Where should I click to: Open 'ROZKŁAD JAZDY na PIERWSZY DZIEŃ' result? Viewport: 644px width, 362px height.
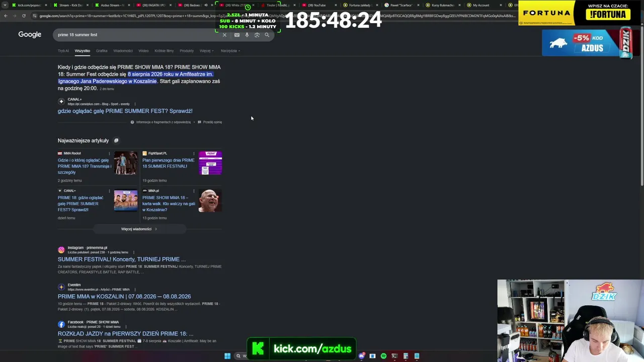(125, 334)
